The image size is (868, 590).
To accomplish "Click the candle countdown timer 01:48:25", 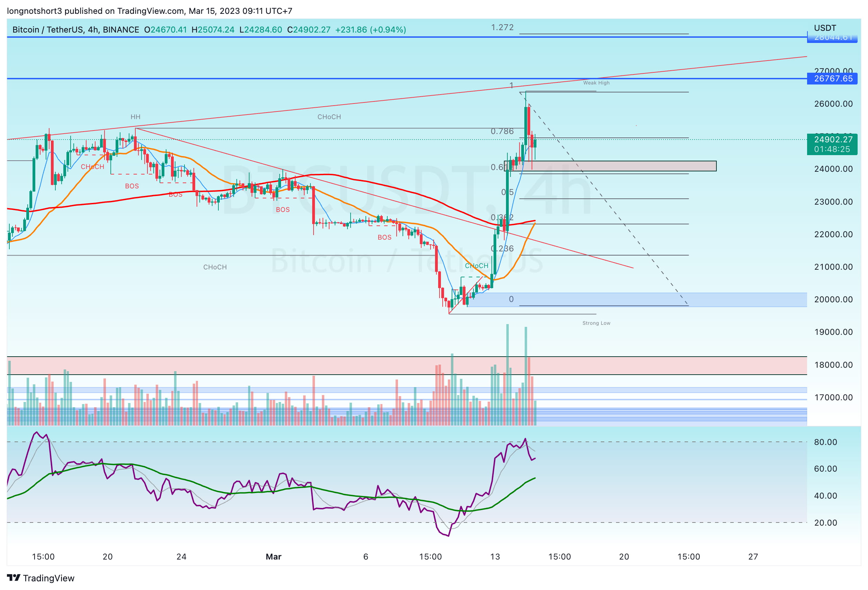I will click(832, 149).
